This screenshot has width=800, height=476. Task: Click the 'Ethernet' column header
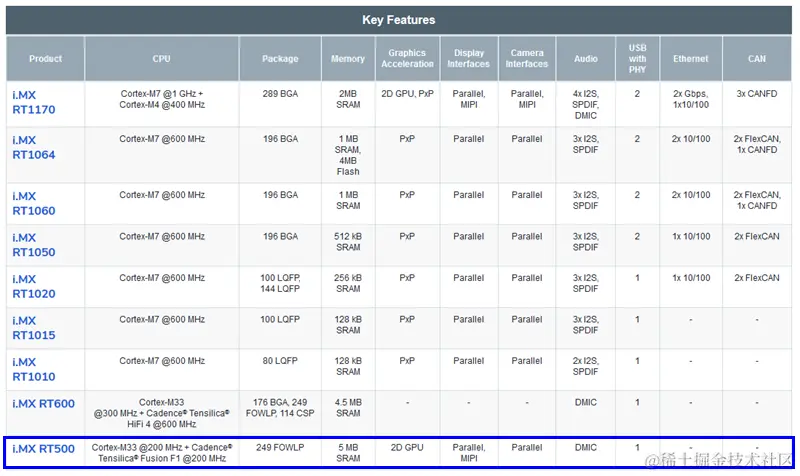coord(691,59)
